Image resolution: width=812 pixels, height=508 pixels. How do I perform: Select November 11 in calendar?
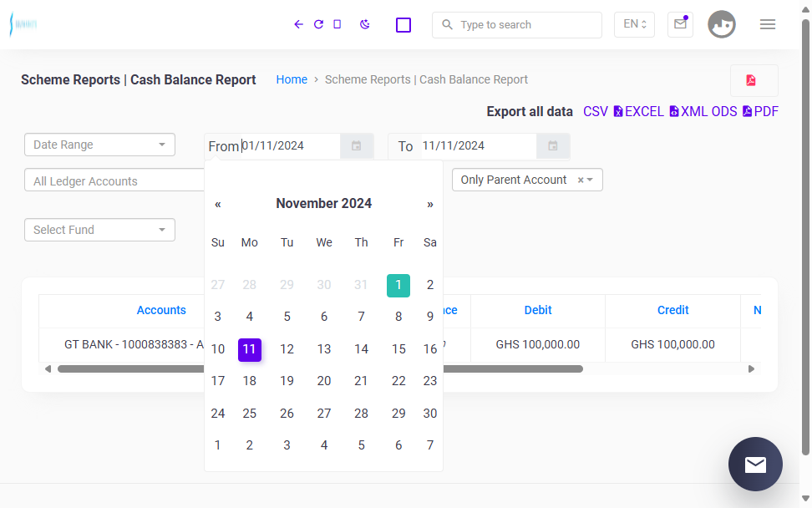click(x=250, y=349)
